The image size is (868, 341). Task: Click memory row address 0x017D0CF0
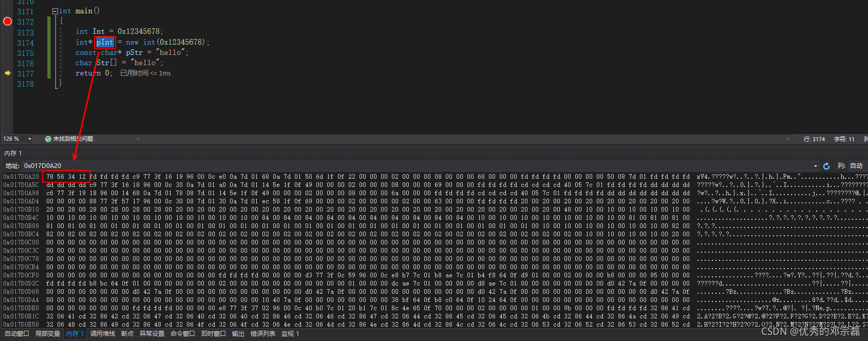coord(21,275)
